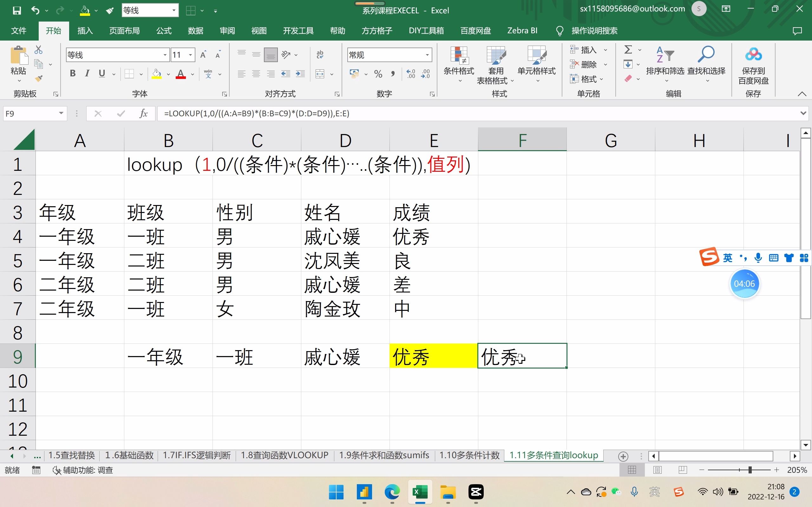This screenshot has height=507, width=812.
Task: Apply the percent style to numbers
Action: (x=378, y=74)
